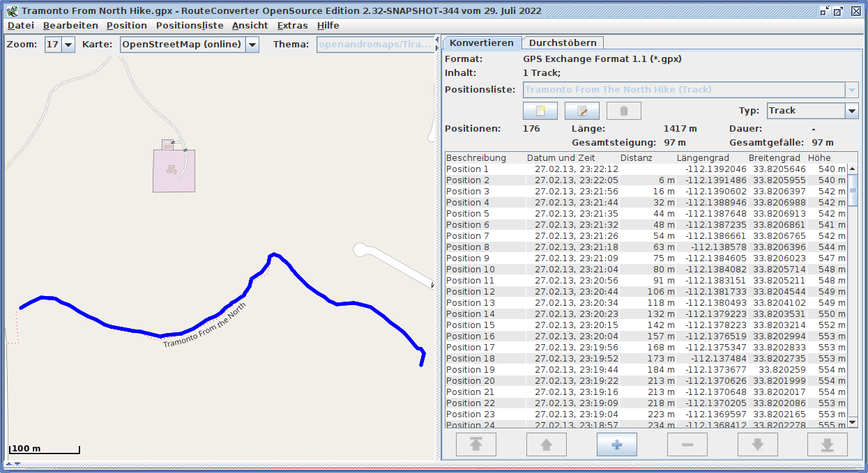
Task: Open the Extras menu
Action: pyautogui.click(x=292, y=26)
